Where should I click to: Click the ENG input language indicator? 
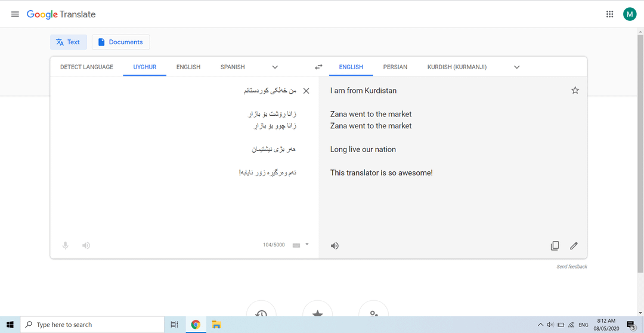pyautogui.click(x=583, y=325)
